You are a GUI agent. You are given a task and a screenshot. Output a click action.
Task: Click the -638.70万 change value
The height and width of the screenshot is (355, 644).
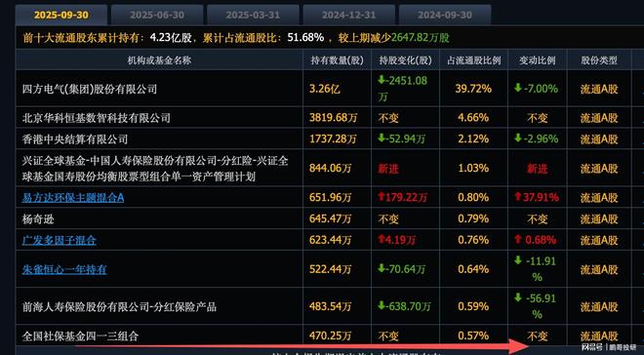404,306
